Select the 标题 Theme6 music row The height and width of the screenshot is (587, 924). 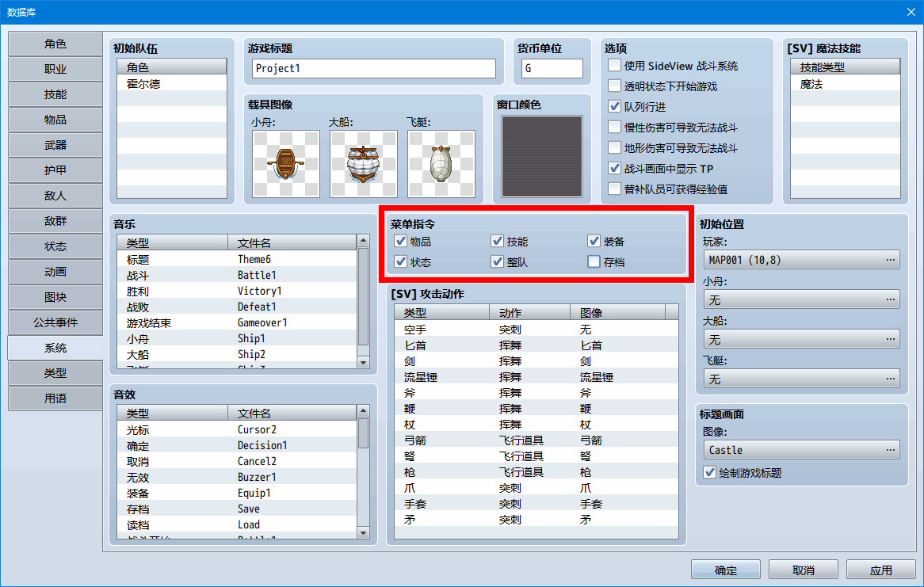coord(238,259)
